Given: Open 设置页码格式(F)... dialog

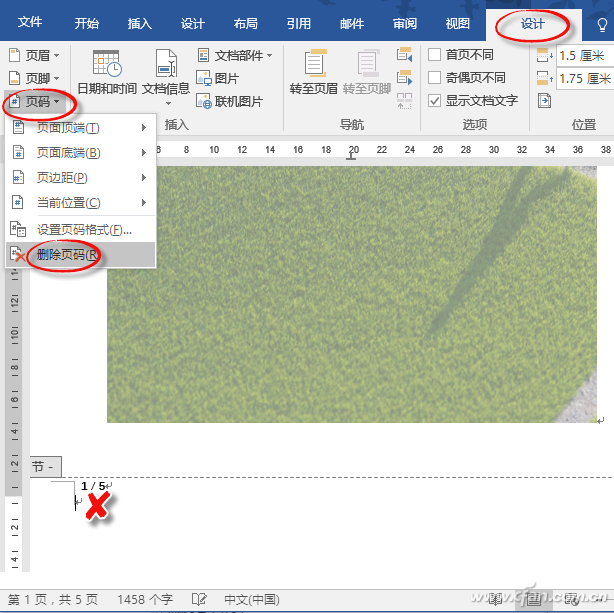Looking at the screenshot, I should click(x=80, y=230).
